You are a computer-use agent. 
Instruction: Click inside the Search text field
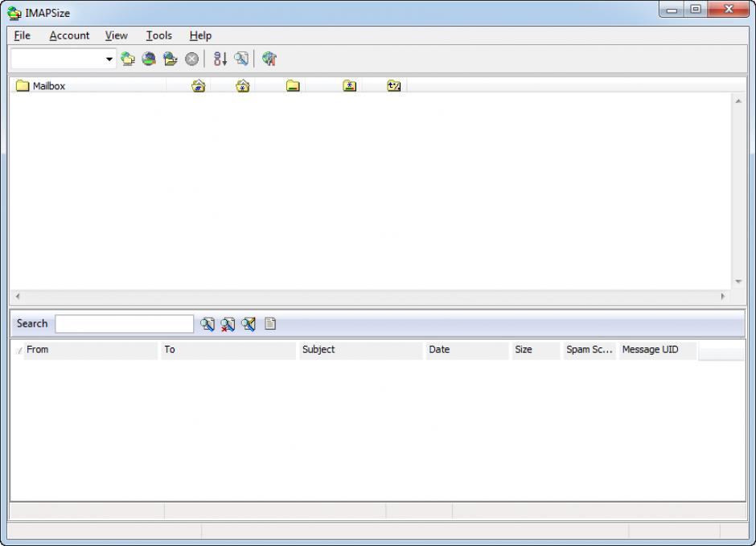tap(125, 324)
